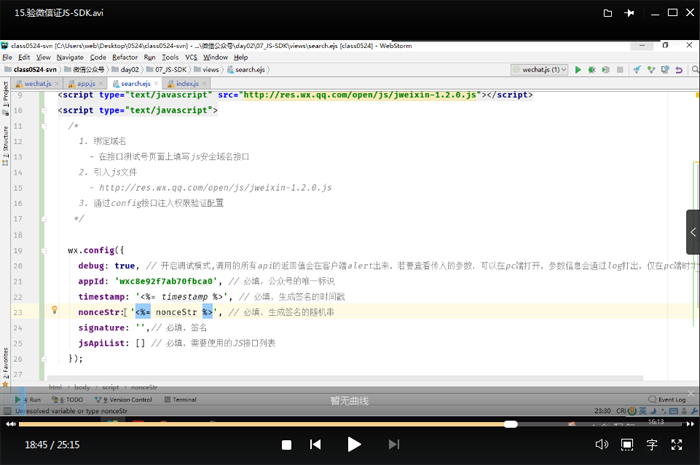Click the day02 breadcrumb folder
Viewport: 700px width, 465px height.
click(125, 70)
